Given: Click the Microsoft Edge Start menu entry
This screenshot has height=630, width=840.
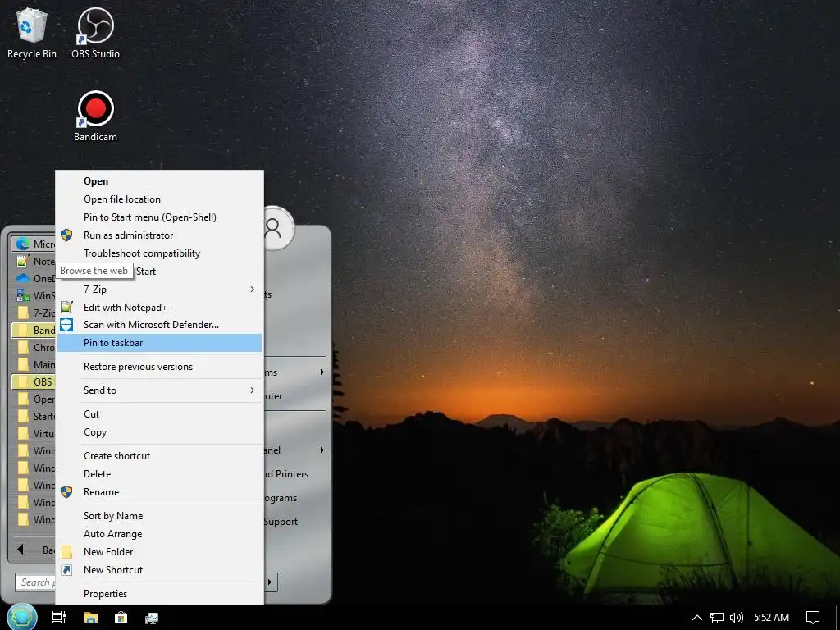Looking at the screenshot, I should 33,244.
